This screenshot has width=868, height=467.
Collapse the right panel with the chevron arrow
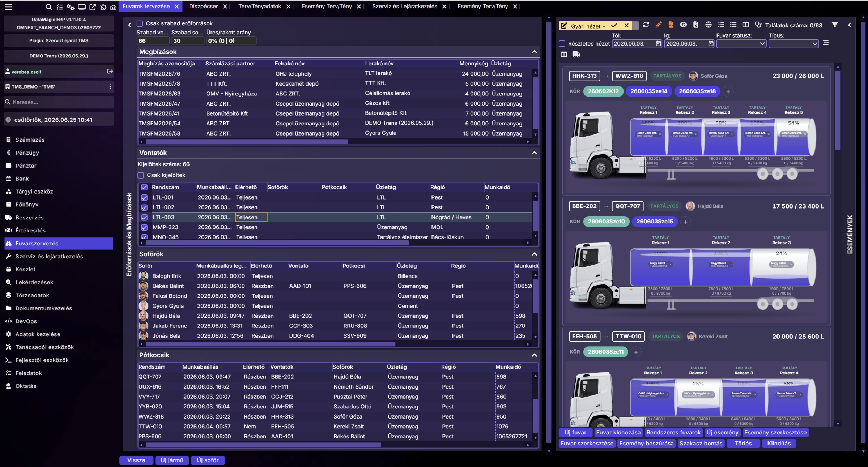coord(850,25)
